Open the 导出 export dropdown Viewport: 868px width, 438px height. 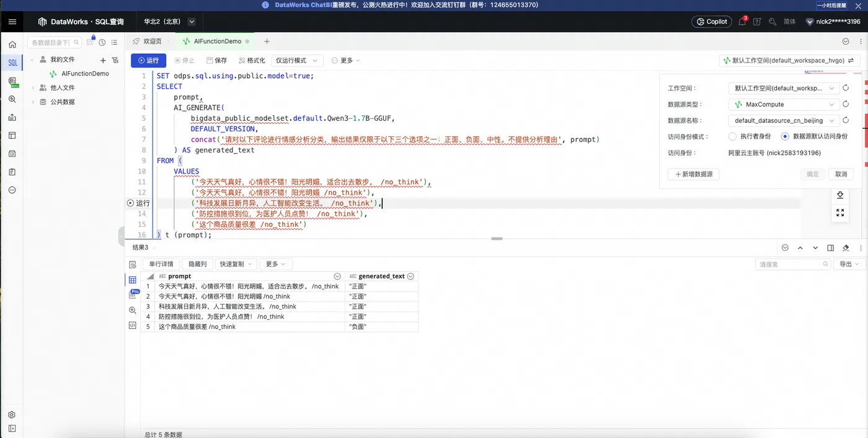[849, 264]
